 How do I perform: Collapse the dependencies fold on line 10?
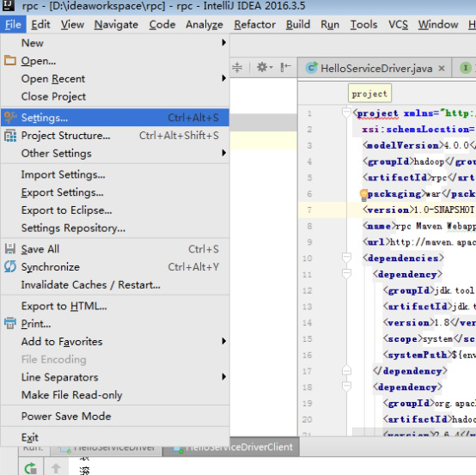346,258
